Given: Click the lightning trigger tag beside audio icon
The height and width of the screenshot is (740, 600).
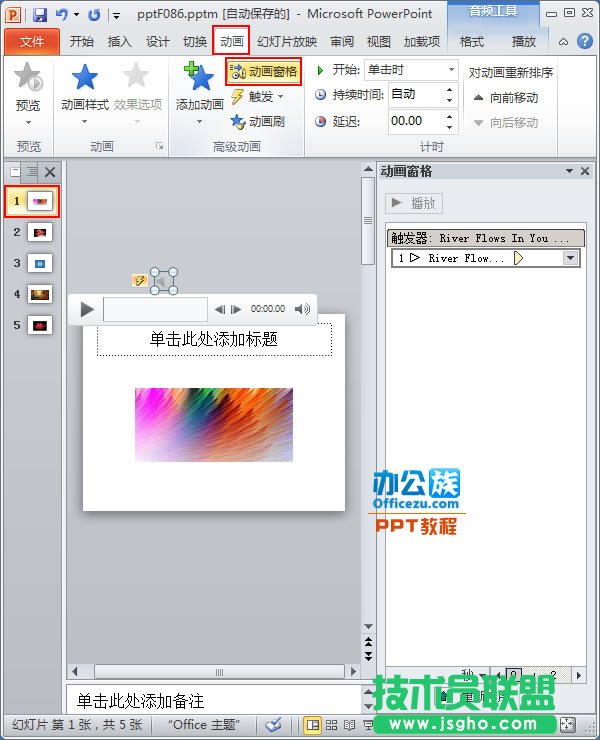Looking at the screenshot, I should click(x=140, y=280).
